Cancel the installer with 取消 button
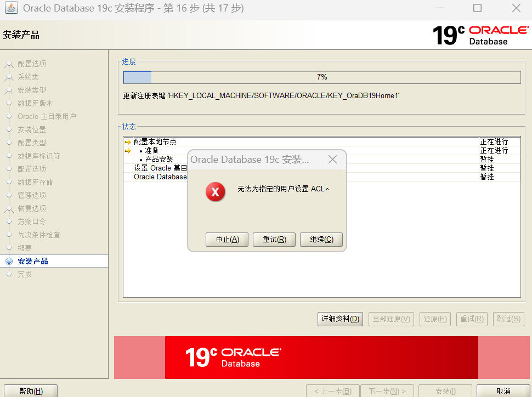 pos(503,391)
